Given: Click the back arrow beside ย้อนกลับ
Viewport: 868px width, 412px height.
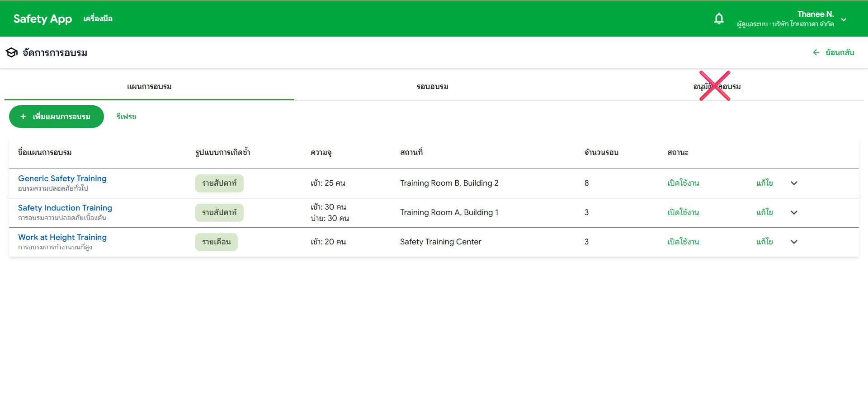Looking at the screenshot, I should coord(816,52).
